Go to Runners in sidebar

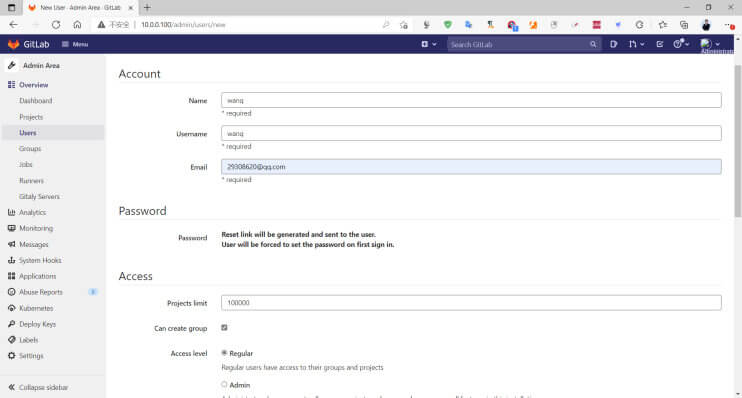coord(31,181)
